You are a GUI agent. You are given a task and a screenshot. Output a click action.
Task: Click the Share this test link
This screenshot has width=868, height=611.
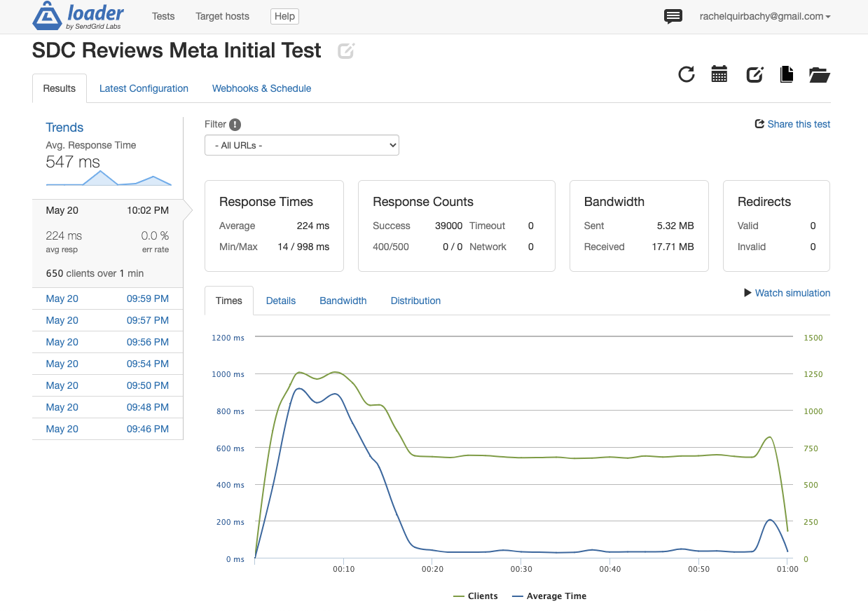tap(792, 124)
